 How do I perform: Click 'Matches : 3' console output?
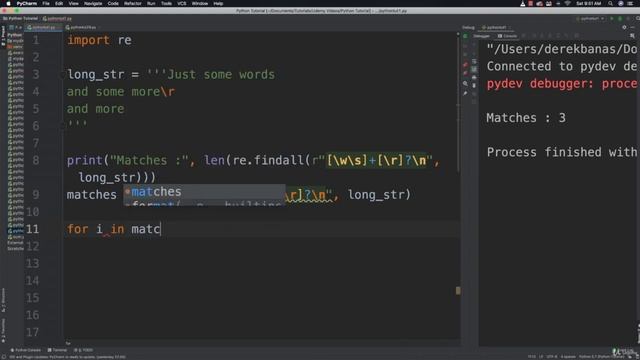[526, 118]
